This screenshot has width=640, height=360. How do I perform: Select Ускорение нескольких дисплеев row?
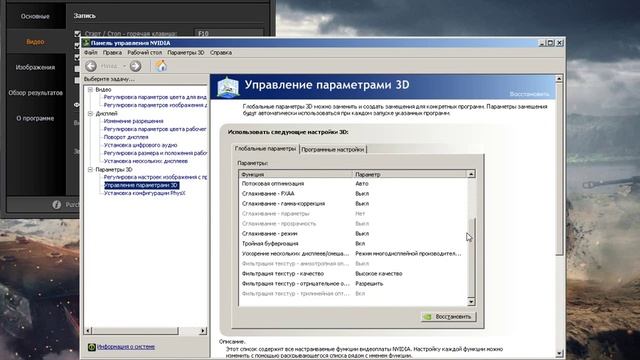click(353, 254)
